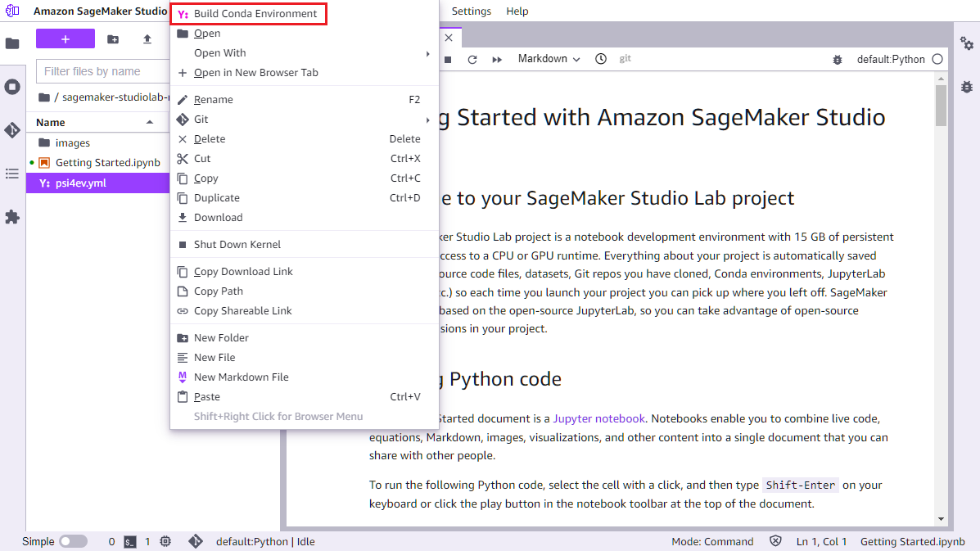
Task: Click the kernel status circle next to default:Python
Action: tap(939, 58)
